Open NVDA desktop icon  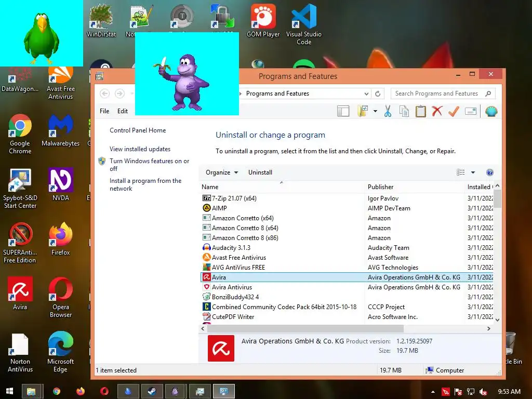coord(60,185)
